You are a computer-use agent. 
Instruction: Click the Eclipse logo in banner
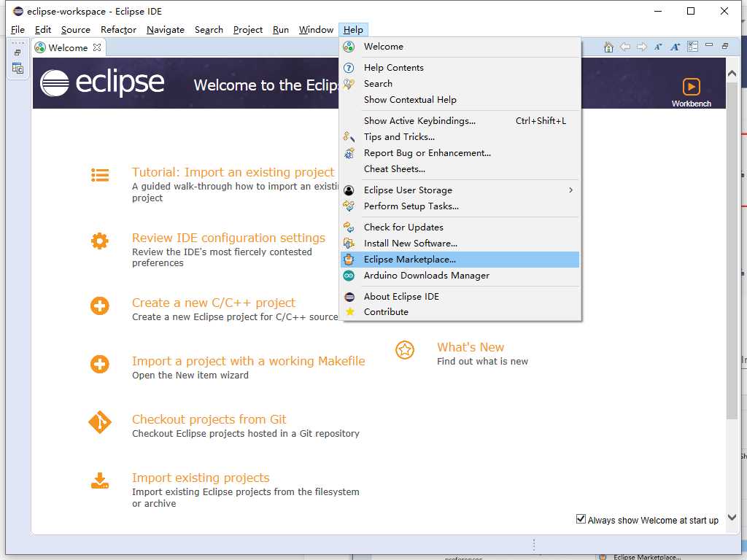tap(102, 83)
